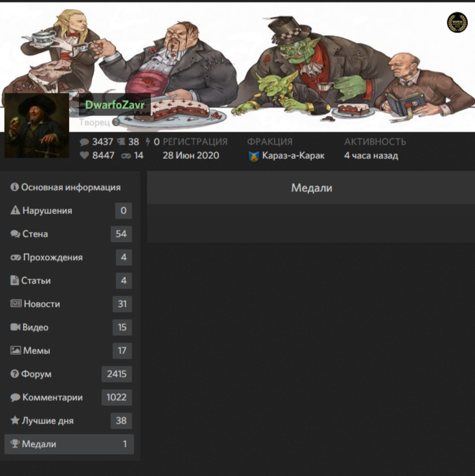Click the DwarfoZavr username
Image resolution: width=475 pixels, height=476 pixels.
coord(115,104)
